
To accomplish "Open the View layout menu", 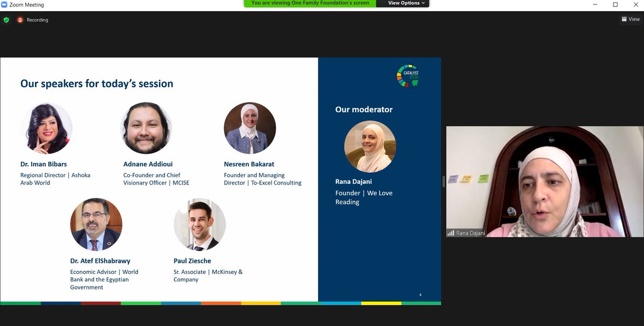I will tap(631, 19).
